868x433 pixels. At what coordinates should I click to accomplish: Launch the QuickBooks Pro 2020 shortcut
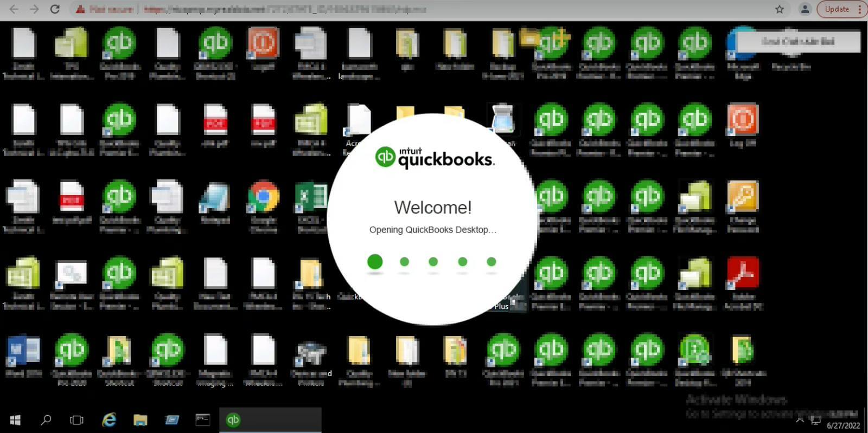72,351
